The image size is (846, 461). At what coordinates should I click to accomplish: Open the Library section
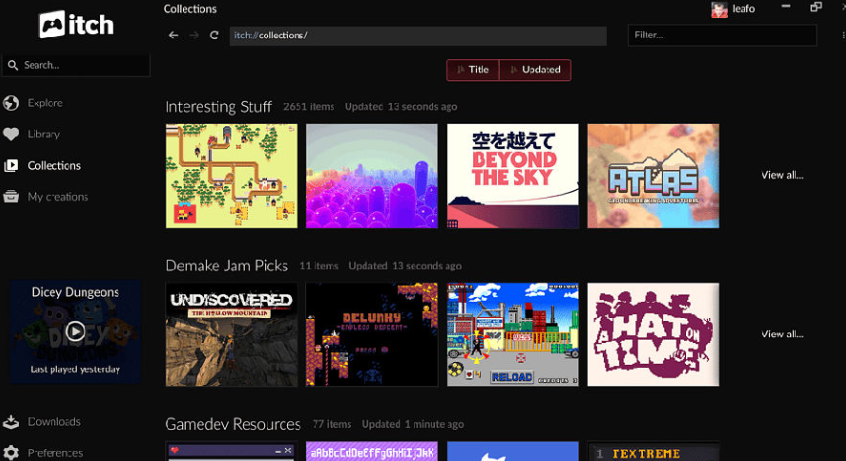point(44,134)
